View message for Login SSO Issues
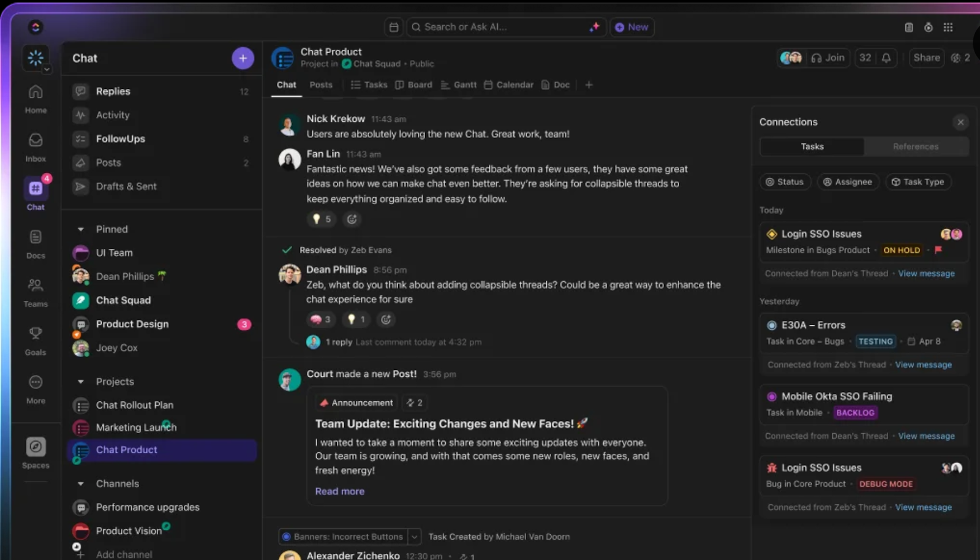The image size is (980, 560). pyautogui.click(x=926, y=273)
